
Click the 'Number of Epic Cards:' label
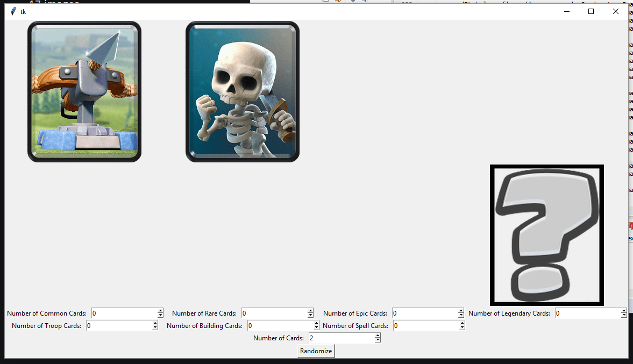click(355, 313)
